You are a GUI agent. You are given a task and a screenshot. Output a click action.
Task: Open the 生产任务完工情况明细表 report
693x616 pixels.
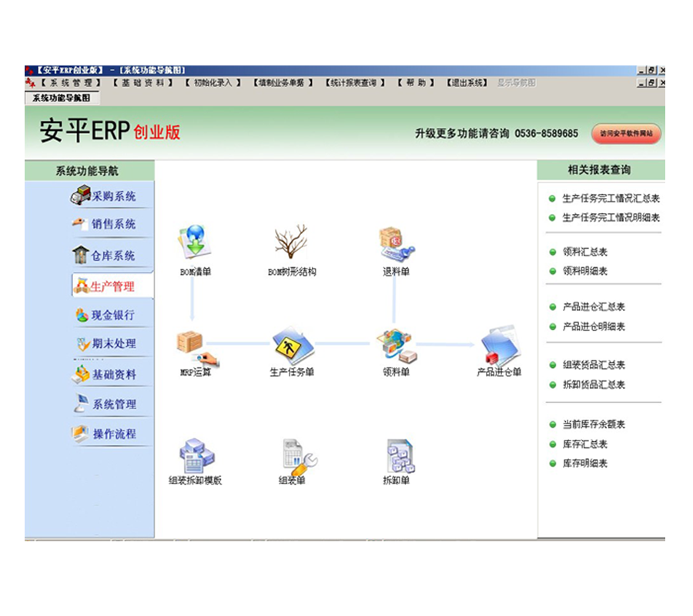[x=611, y=217]
